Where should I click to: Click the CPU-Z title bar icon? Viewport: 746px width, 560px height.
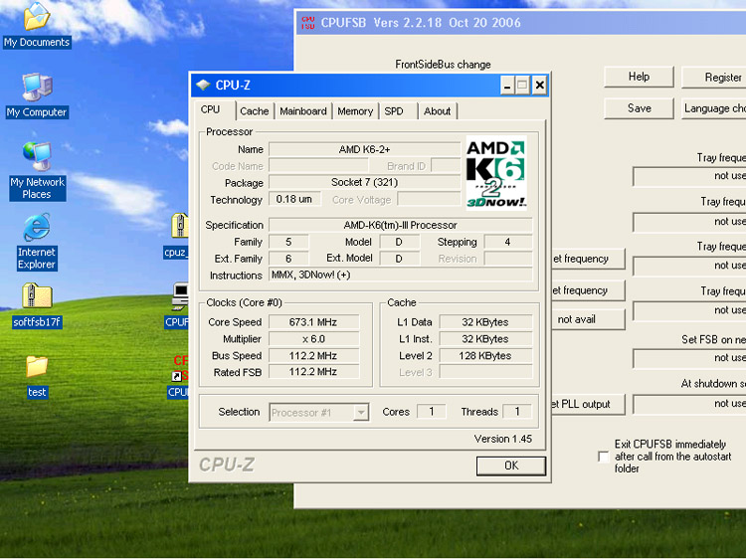[x=203, y=86]
